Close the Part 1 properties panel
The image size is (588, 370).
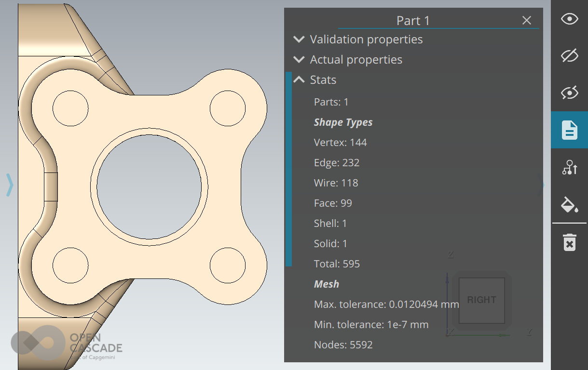[526, 20]
